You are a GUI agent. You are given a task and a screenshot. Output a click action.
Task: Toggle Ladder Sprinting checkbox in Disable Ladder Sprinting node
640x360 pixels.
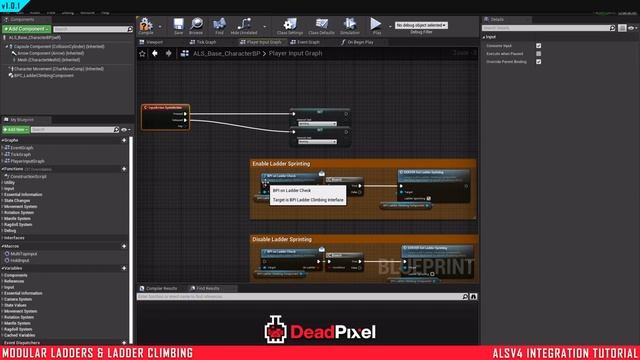point(432,274)
